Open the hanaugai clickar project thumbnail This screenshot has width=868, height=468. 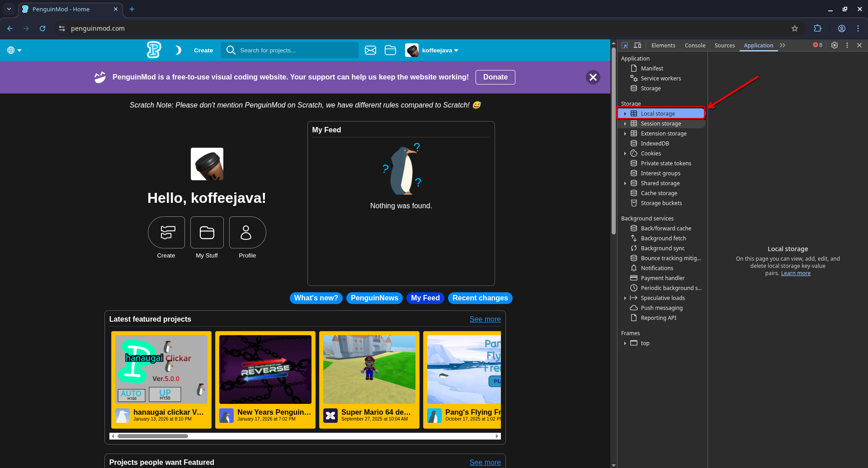pyautogui.click(x=161, y=370)
